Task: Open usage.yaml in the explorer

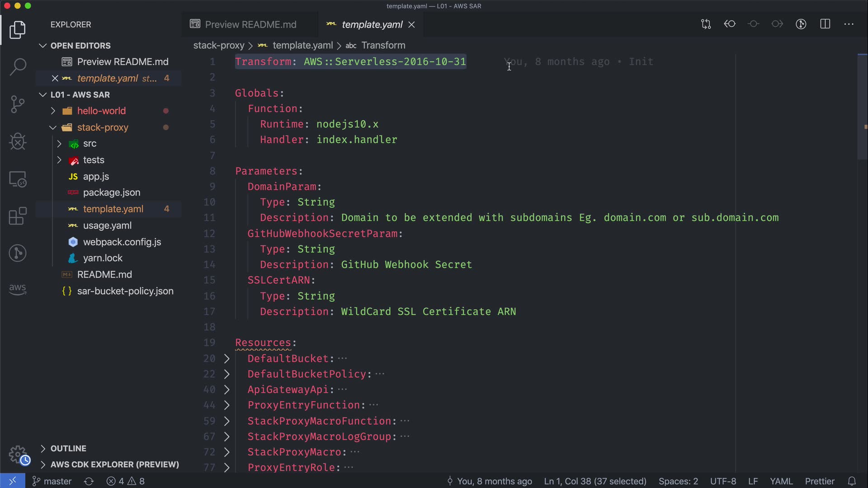Action: 107,225
